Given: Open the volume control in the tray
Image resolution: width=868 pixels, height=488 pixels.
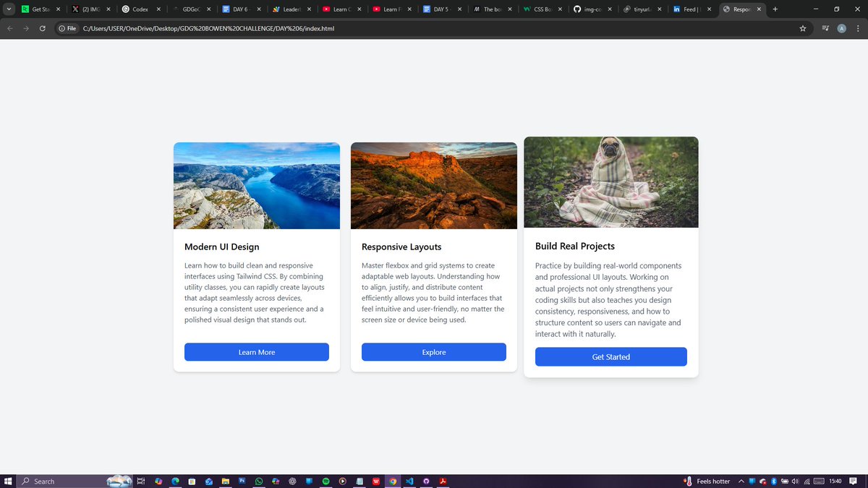Looking at the screenshot, I should pos(796,481).
